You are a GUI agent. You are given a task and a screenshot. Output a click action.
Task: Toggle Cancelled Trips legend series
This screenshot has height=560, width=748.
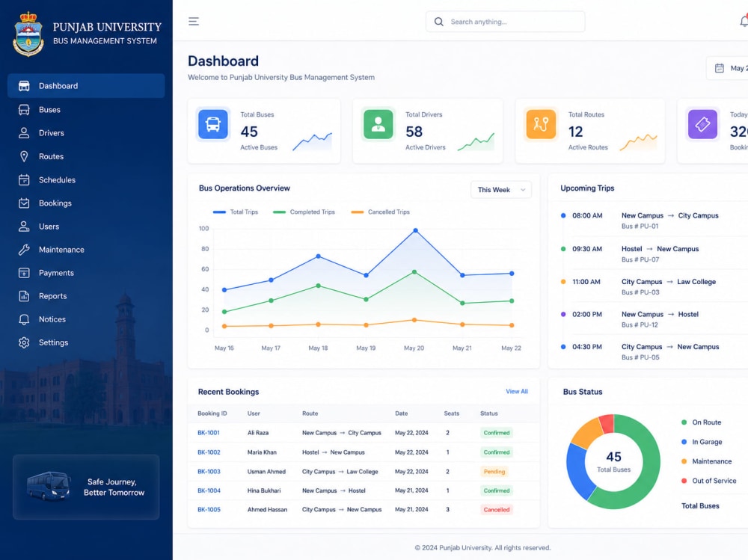[x=380, y=212]
